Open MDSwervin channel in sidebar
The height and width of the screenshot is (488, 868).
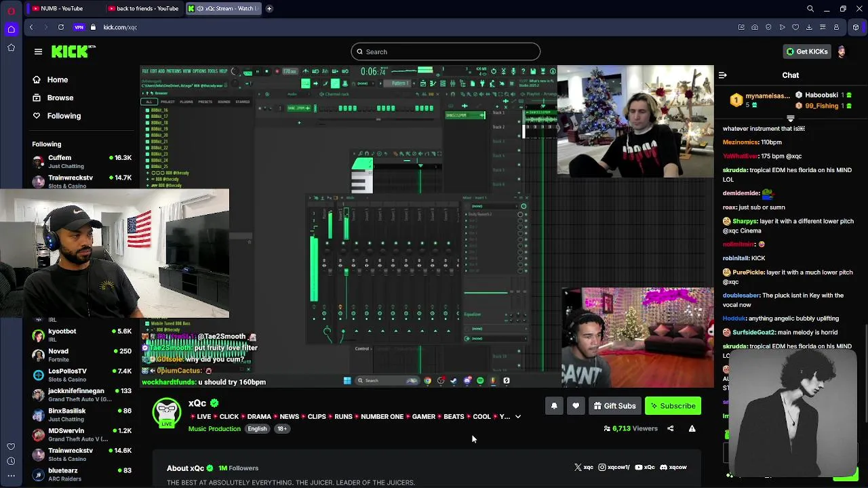point(81,434)
